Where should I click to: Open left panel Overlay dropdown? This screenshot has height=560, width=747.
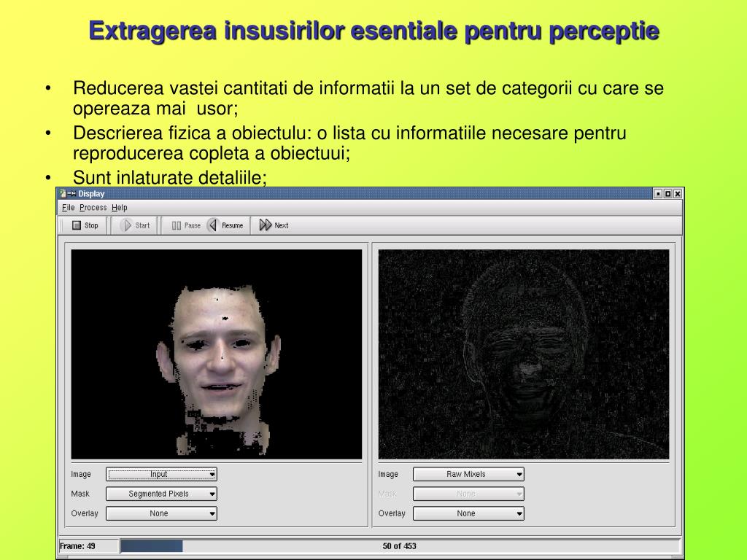pos(161,513)
